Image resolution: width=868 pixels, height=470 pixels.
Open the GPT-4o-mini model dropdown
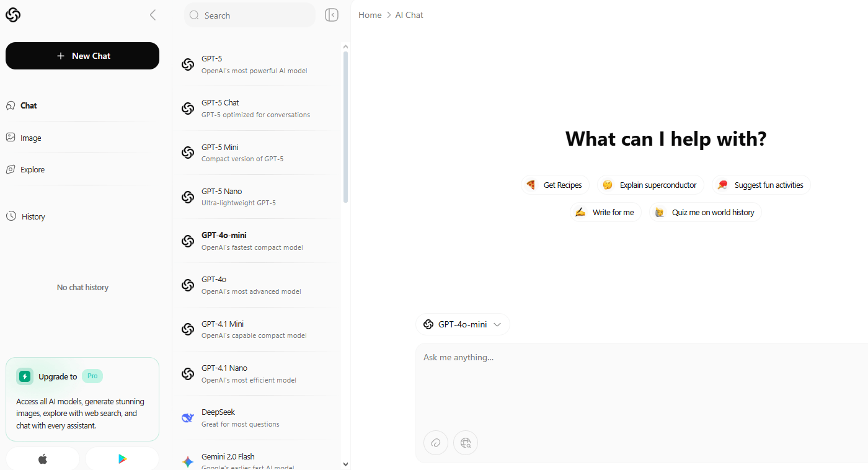coord(463,324)
